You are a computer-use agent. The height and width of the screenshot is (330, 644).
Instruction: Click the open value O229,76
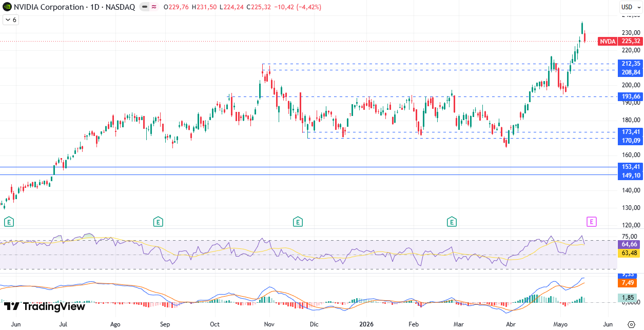click(177, 7)
